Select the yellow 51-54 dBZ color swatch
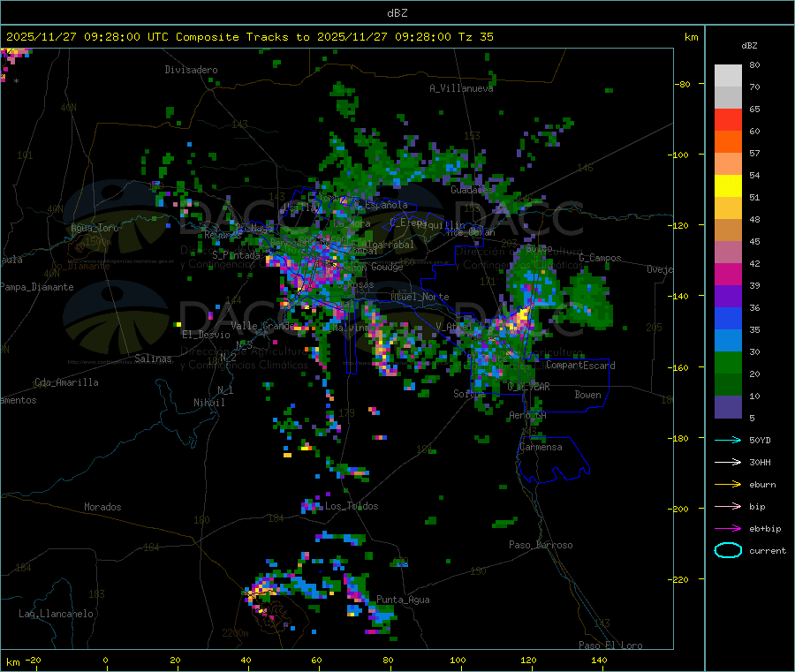Viewport: 795px width, 672px height. point(728,186)
